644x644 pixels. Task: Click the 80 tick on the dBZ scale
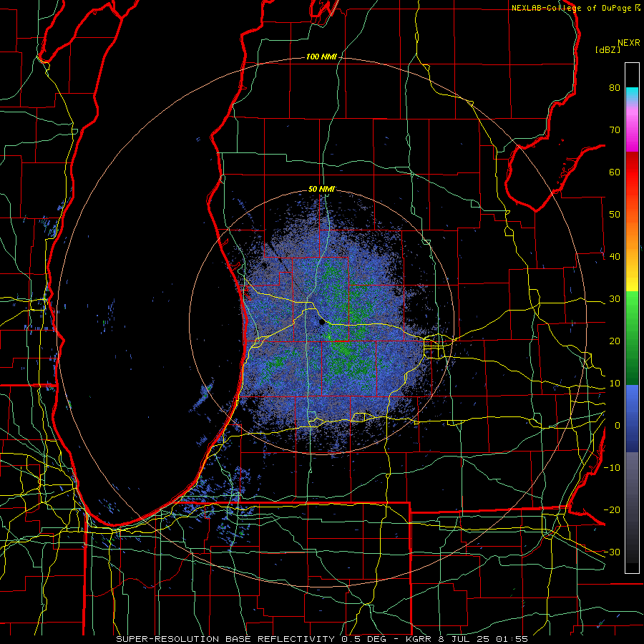tap(615, 87)
